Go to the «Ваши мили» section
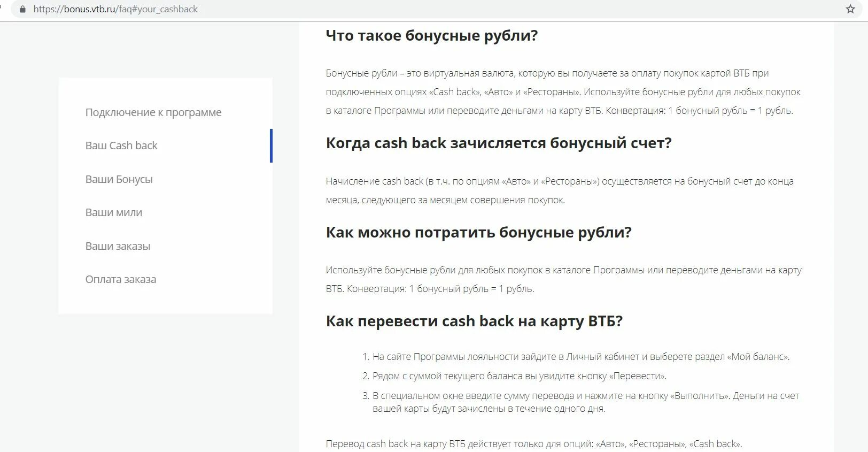 [x=114, y=212]
